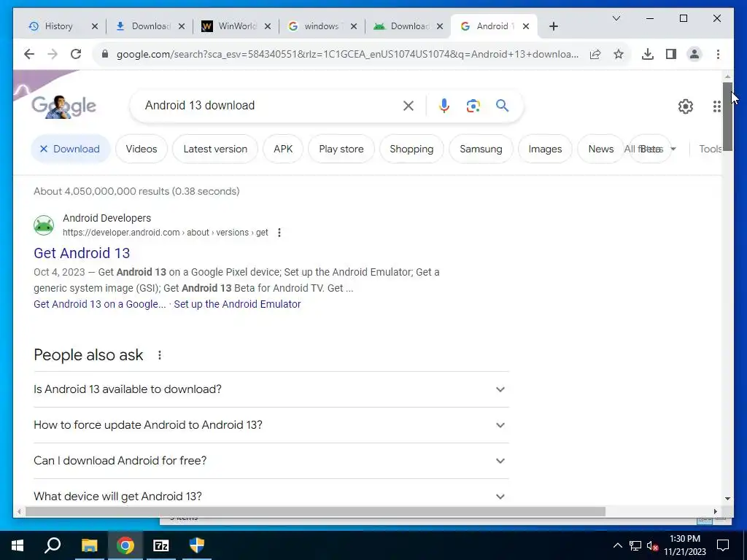Switch to the Downloads tab
This screenshot has height=560, width=747.
pyautogui.click(x=151, y=27)
